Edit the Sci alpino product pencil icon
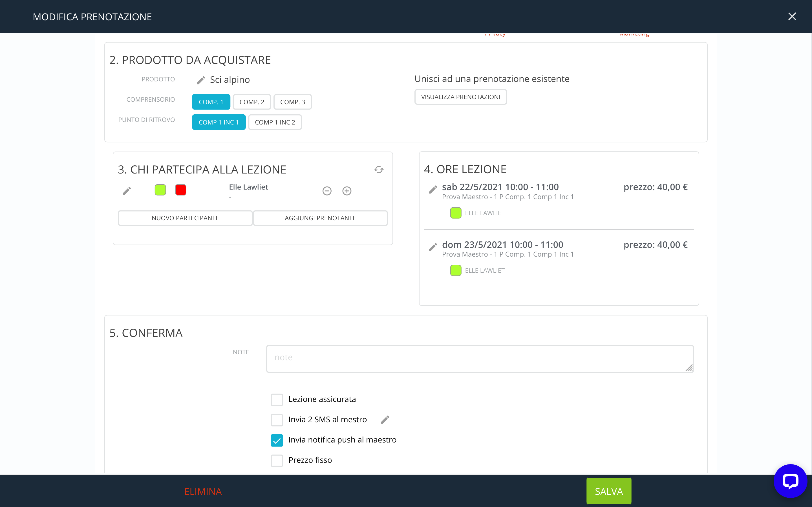Screen dimensions: 812x507 coord(201,80)
